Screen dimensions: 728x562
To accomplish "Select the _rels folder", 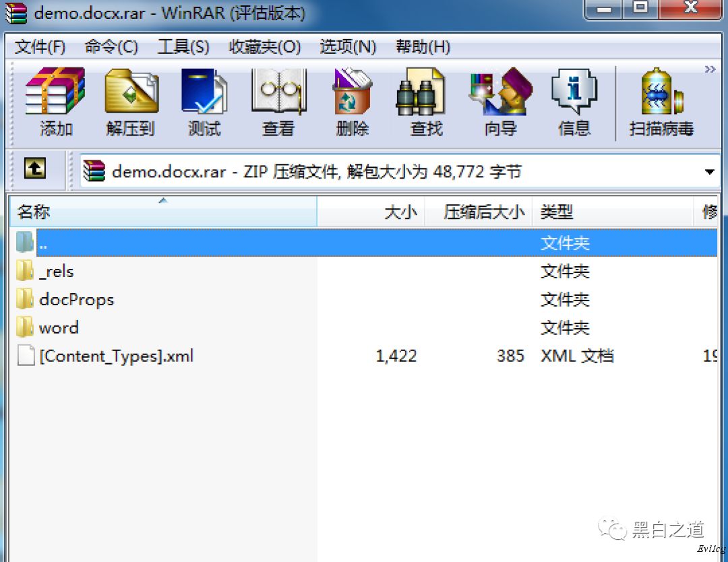I will click(x=367, y=272).
